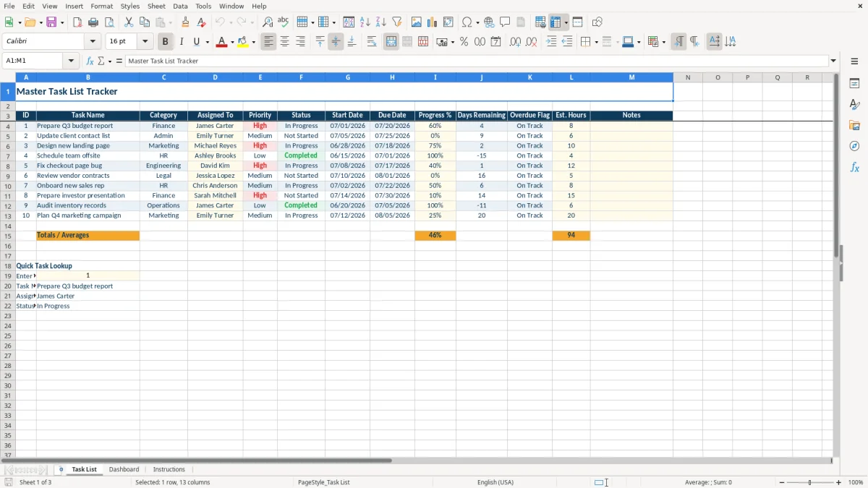This screenshot has height=488, width=868.
Task: Open the Data menu
Action: pos(180,6)
